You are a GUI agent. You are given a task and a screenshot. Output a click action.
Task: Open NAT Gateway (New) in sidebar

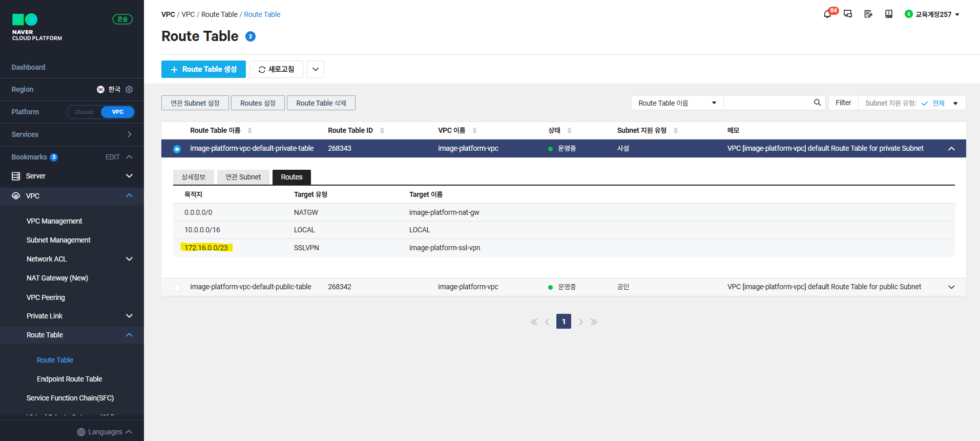[57, 278]
